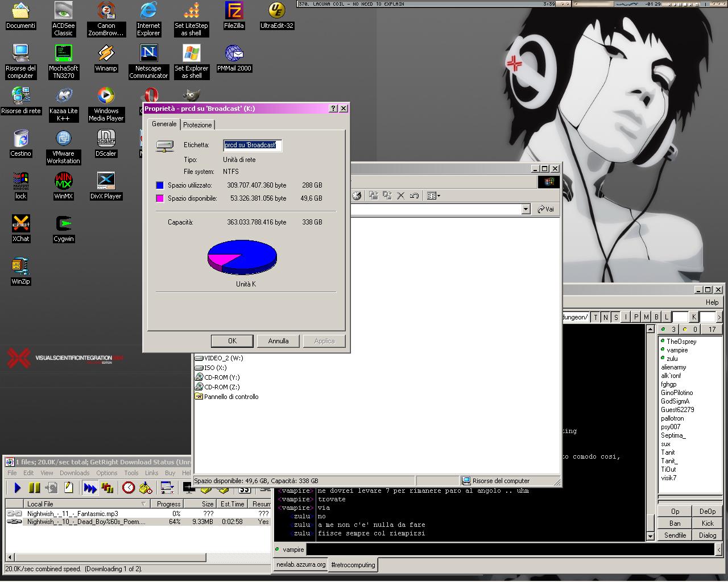Select the WinZip desktop icon
Viewport: 728px width, 582px height.
[21, 271]
